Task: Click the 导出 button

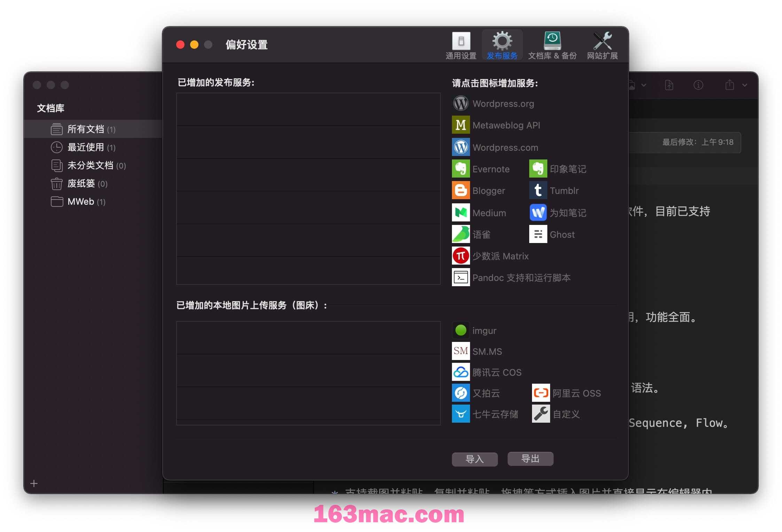Action: click(x=530, y=459)
